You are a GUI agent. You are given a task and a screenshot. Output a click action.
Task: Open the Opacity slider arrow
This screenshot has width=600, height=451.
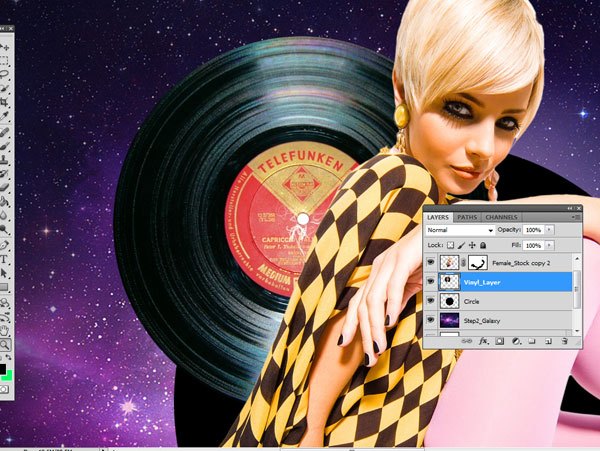coord(549,230)
